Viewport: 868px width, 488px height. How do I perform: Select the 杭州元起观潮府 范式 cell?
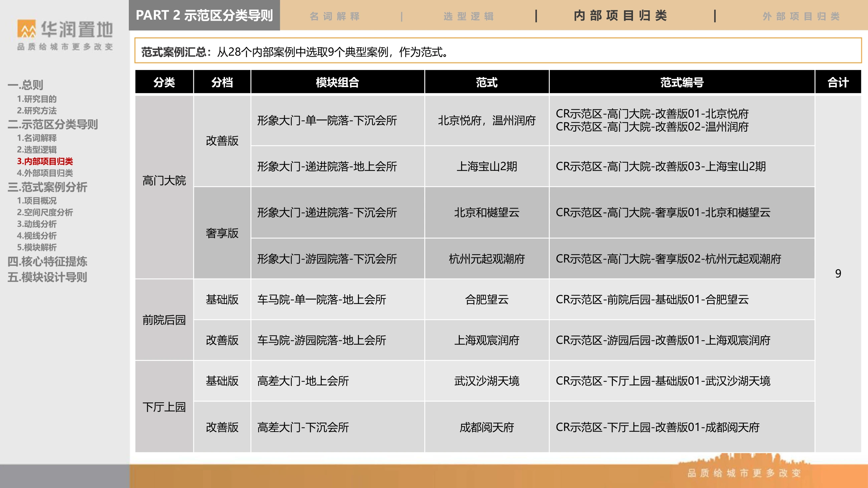point(487,259)
